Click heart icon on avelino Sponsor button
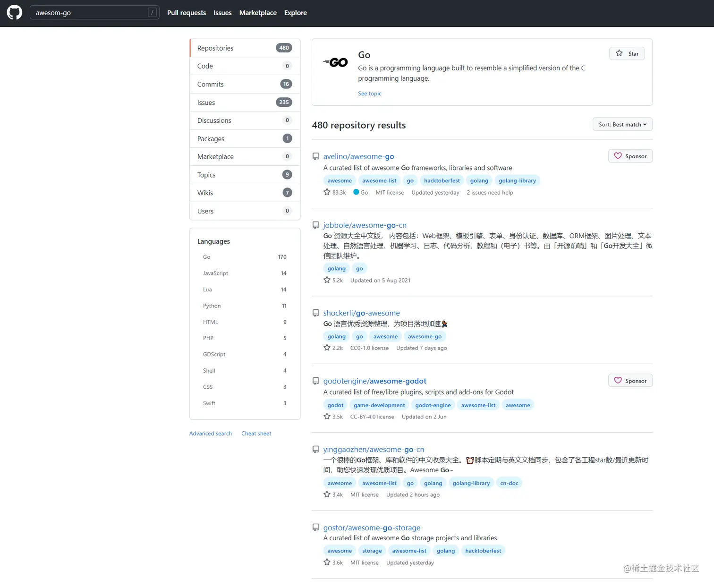This screenshot has height=588, width=714. 618,156
